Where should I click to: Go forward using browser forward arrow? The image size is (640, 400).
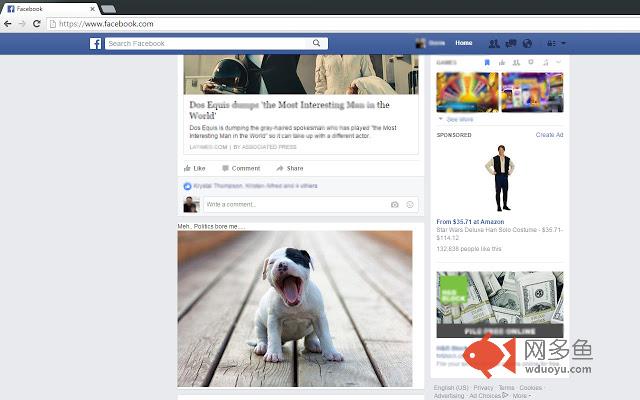22,24
